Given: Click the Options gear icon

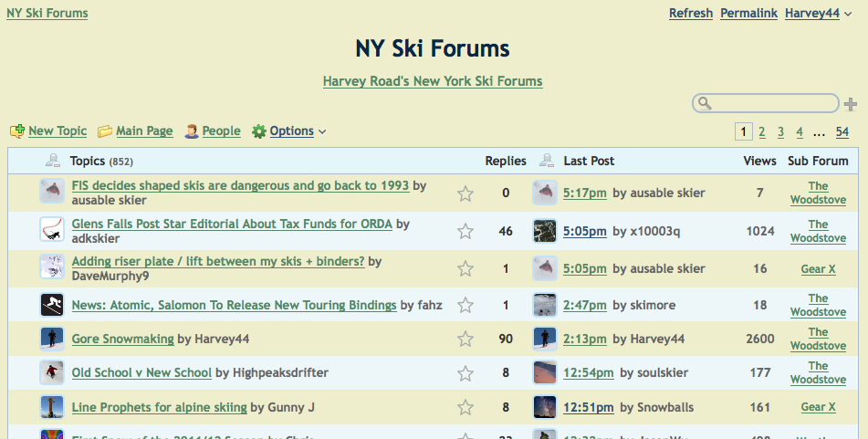Looking at the screenshot, I should point(259,131).
